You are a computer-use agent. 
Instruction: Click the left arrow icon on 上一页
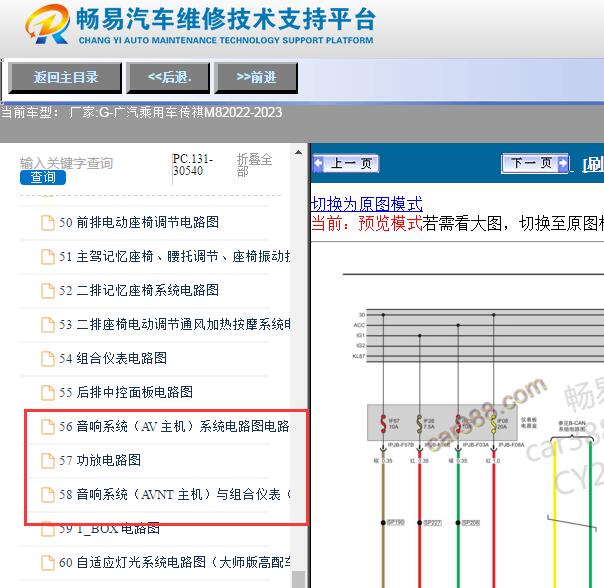click(319, 164)
